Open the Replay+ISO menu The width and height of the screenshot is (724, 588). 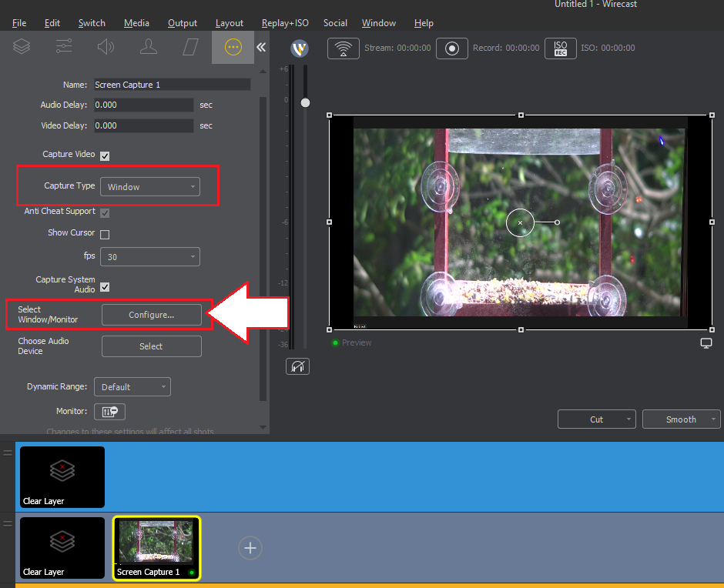click(285, 23)
